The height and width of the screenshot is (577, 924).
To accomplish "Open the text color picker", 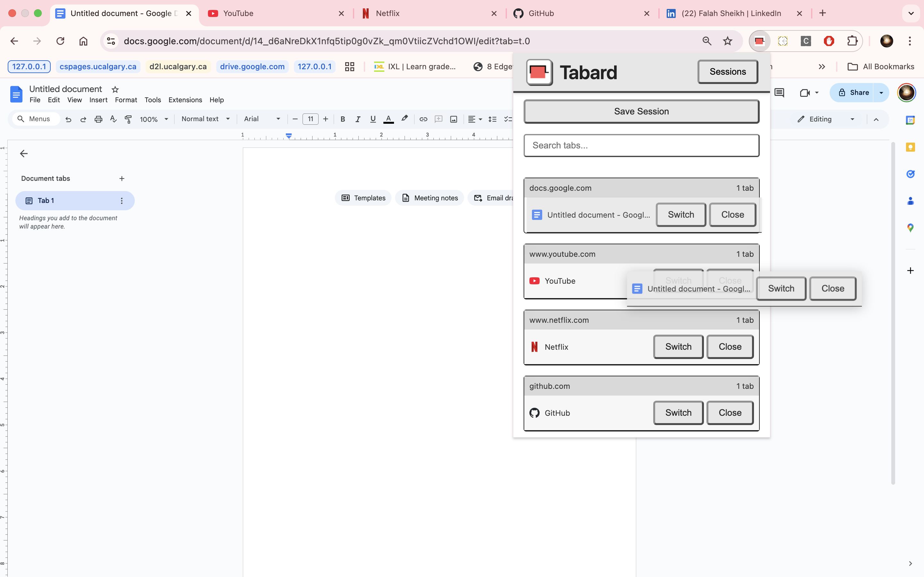I will 388,119.
